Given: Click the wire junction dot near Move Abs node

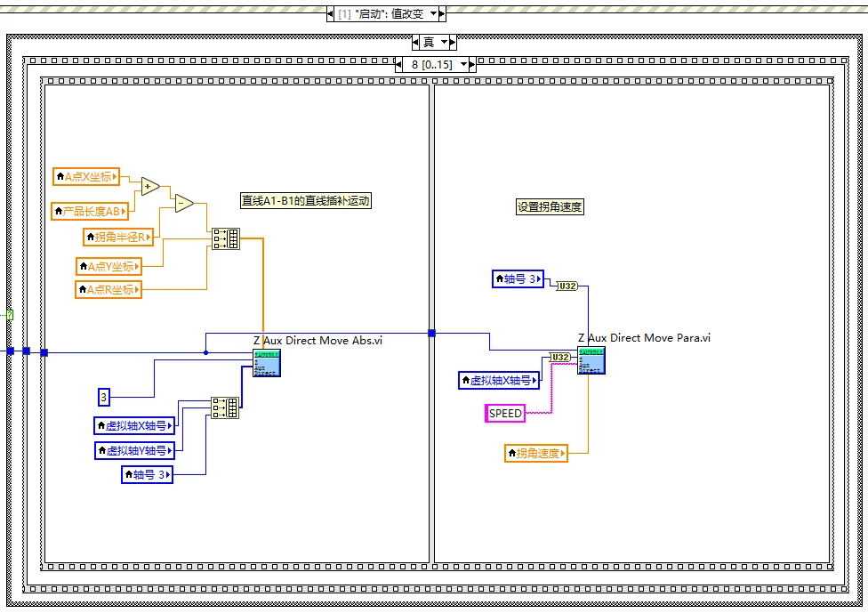Looking at the screenshot, I should coord(206,352).
